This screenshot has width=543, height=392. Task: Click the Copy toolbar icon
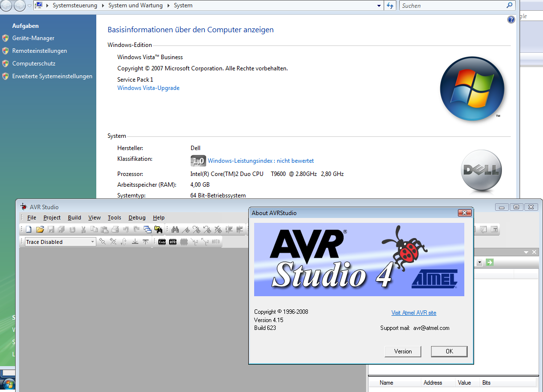point(94,229)
